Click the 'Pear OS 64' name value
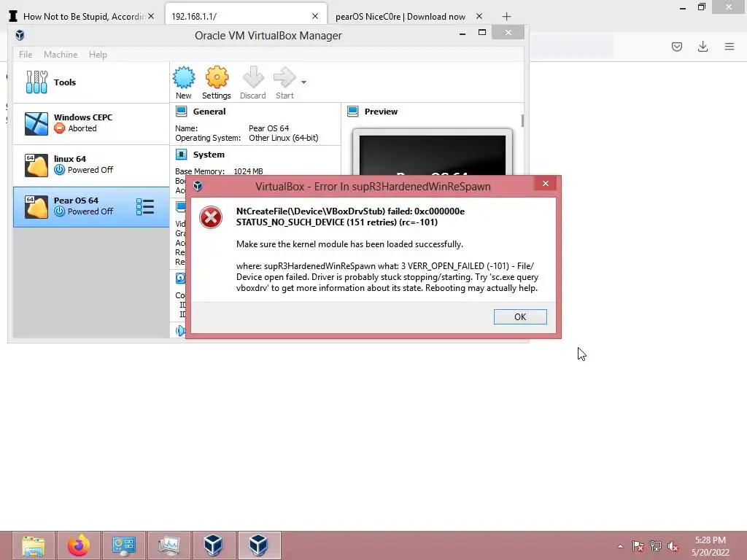Screen dimensions: 747x560 [268, 128]
